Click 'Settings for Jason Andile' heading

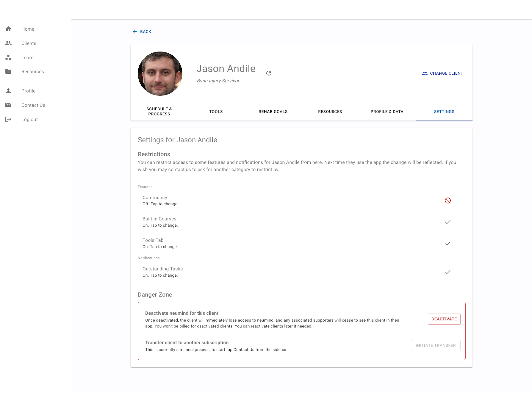pos(178,140)
